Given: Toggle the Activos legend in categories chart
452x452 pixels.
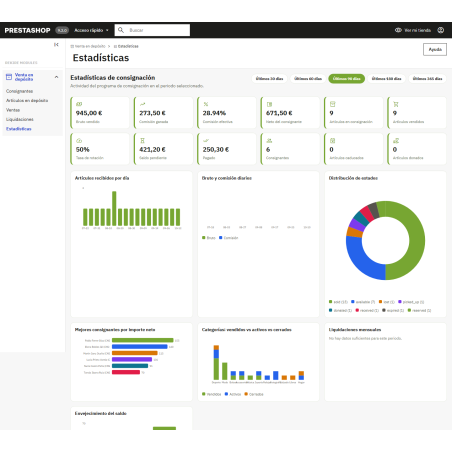Looking at the screenshot, I should tap(233, 394).
